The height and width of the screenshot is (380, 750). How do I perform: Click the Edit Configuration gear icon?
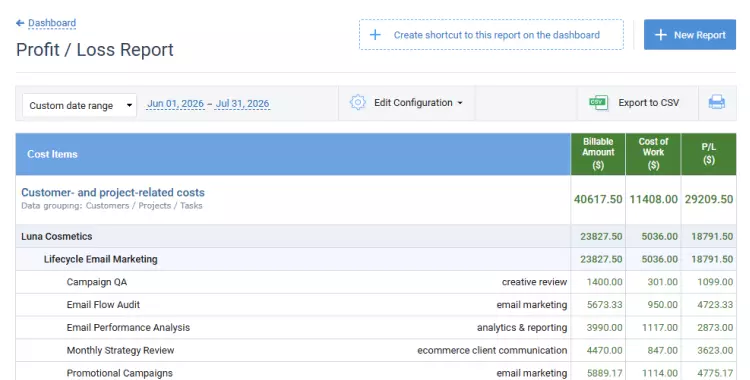click(357, 102)
